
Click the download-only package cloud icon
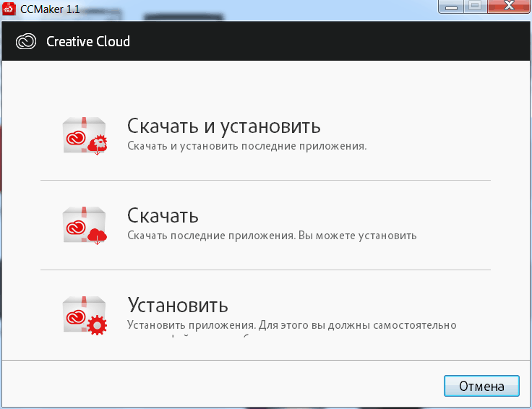point(85,225)
